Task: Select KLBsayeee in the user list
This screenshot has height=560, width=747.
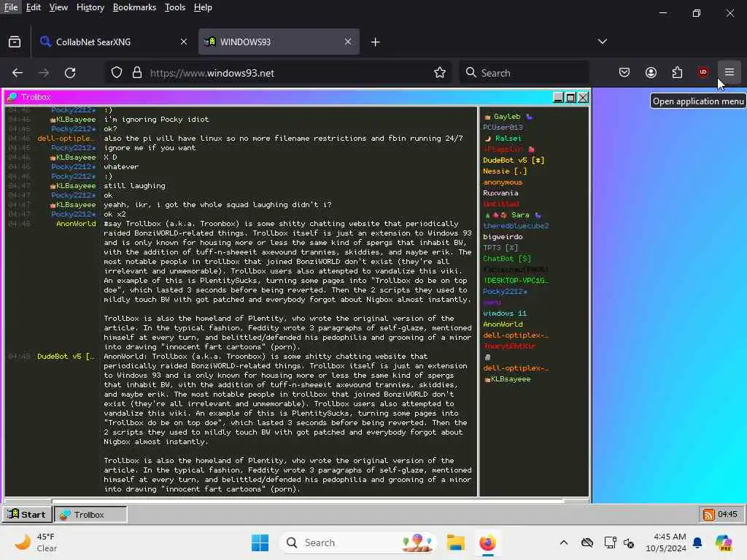Action: pos(508,379)
